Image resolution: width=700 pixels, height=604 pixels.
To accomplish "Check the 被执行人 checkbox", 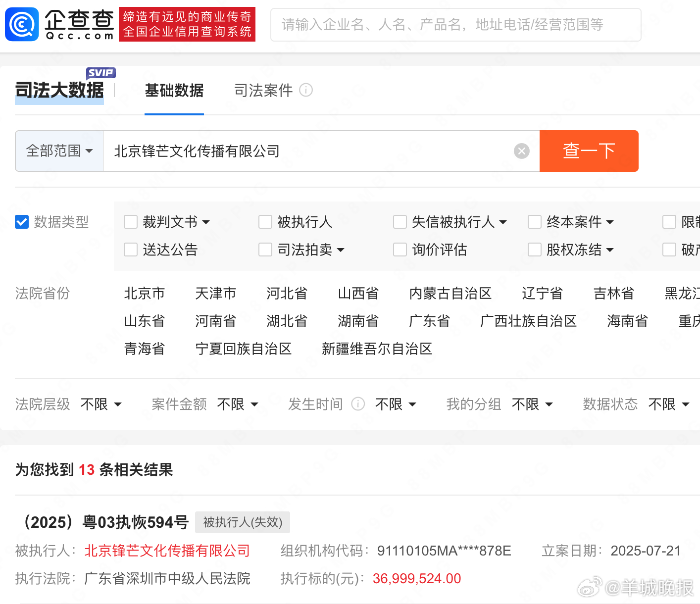I will (x=265, y=222).
